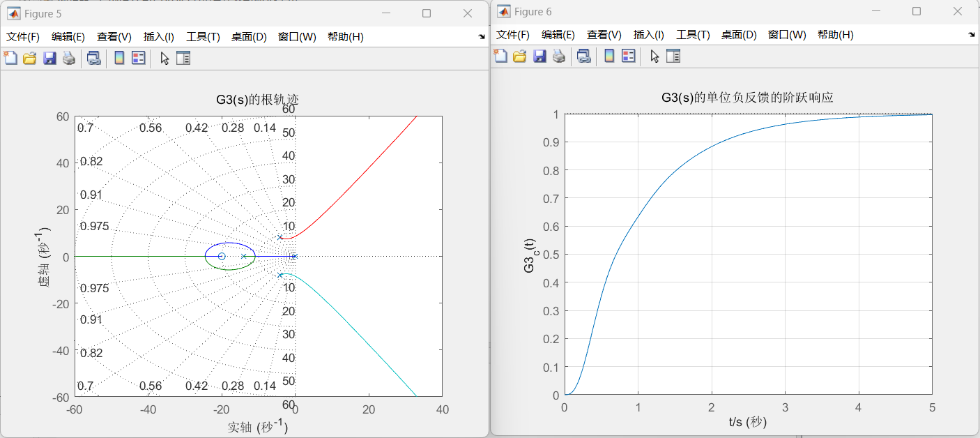Open 桌面(D) menu in Figure 5
This screenshot has height=438, width=980.
click(249, 37)
